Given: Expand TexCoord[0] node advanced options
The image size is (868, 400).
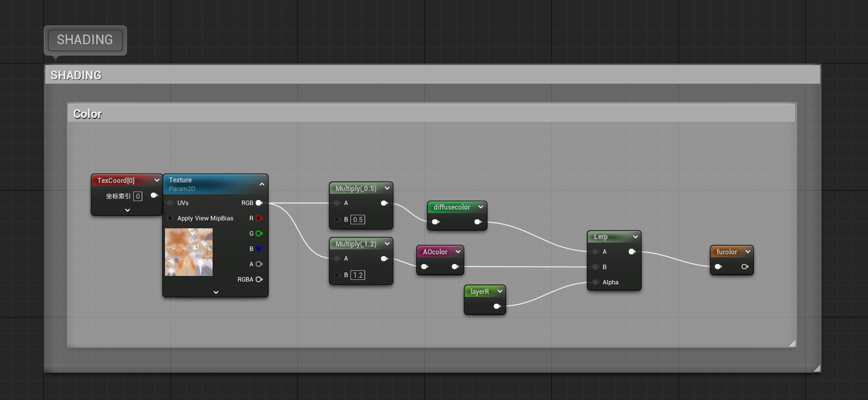Looking at the screenshot, I should pyautogui.click(x=127, y=210).
